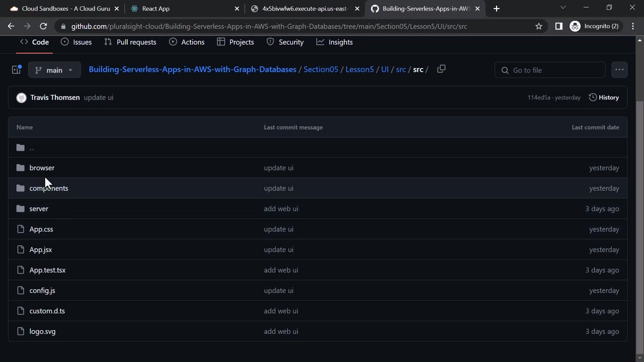Navigate to the parent directory folder icon
644x362 pixels.
[x=21, y=147]
